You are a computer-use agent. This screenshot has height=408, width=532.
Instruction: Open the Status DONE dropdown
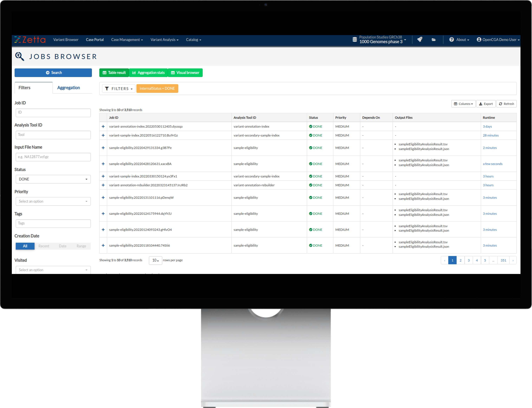pyautogui.click(x=53, y=179)
